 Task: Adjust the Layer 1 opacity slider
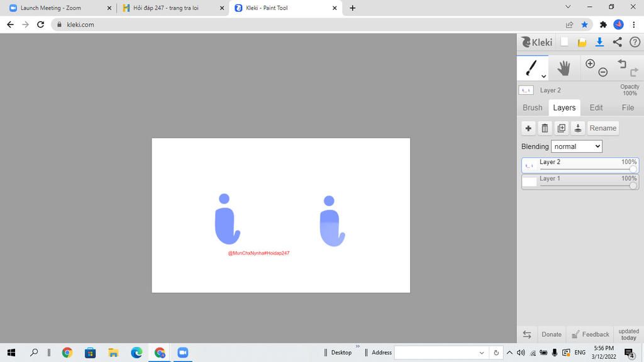pos(633,185)
